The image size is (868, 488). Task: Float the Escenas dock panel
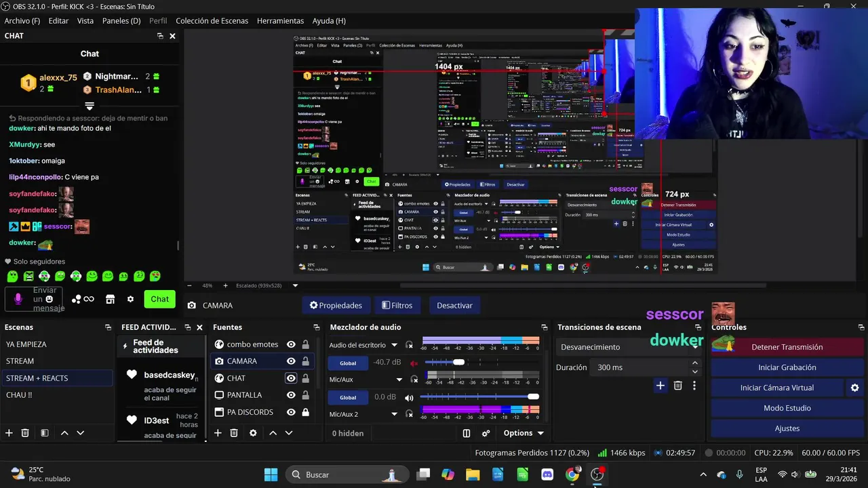(x=108, y=327)
